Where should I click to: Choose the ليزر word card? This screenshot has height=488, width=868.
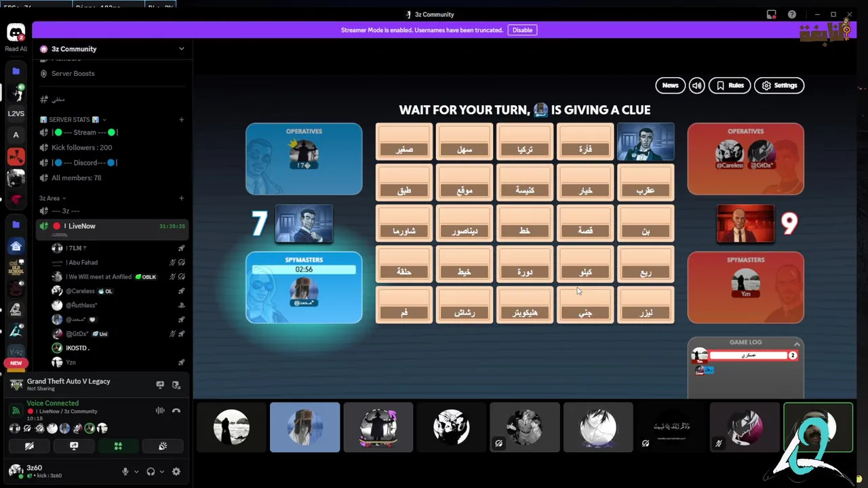tap(646, 304)
